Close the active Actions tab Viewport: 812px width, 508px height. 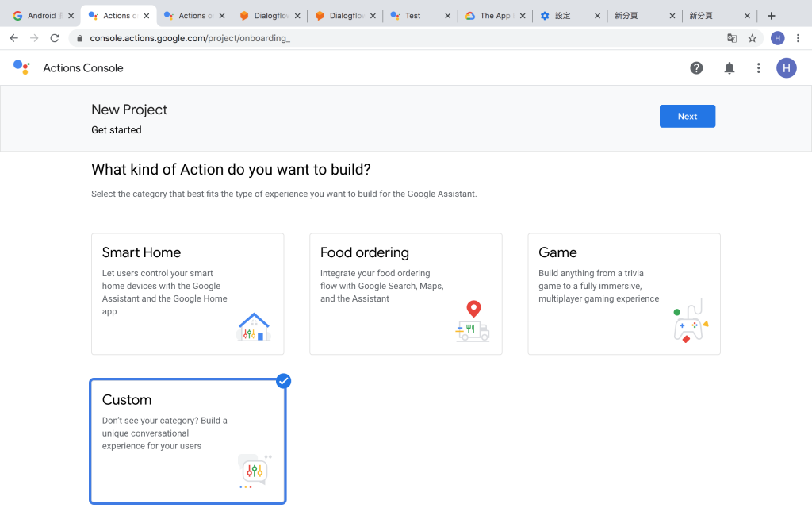(147, 16)
